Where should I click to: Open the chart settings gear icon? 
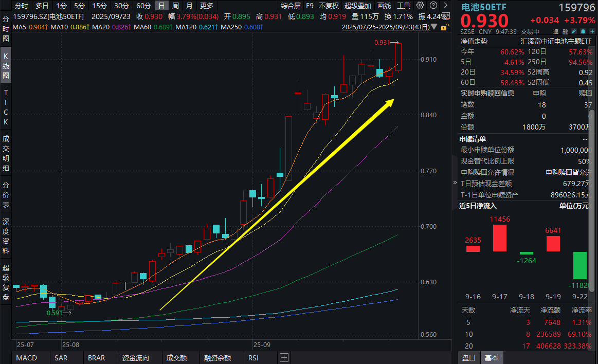point(420,6)
